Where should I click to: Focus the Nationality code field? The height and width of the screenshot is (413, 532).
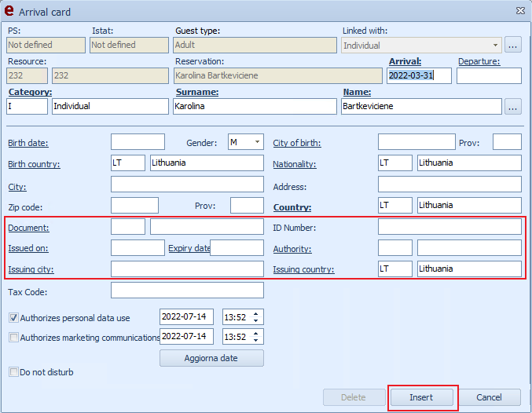pos(395,163)
